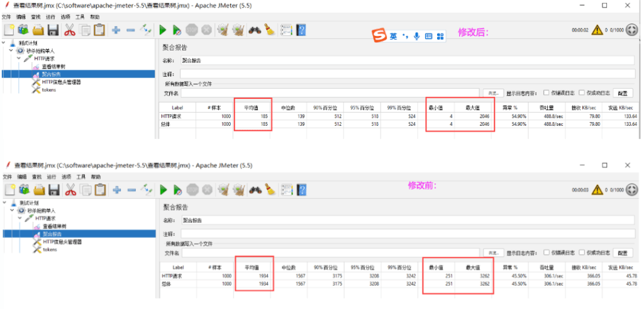Click the broom Reset Search icon in the lower toolbar
This screenshot has height=309, width=644.
click(x=270, y=189)
